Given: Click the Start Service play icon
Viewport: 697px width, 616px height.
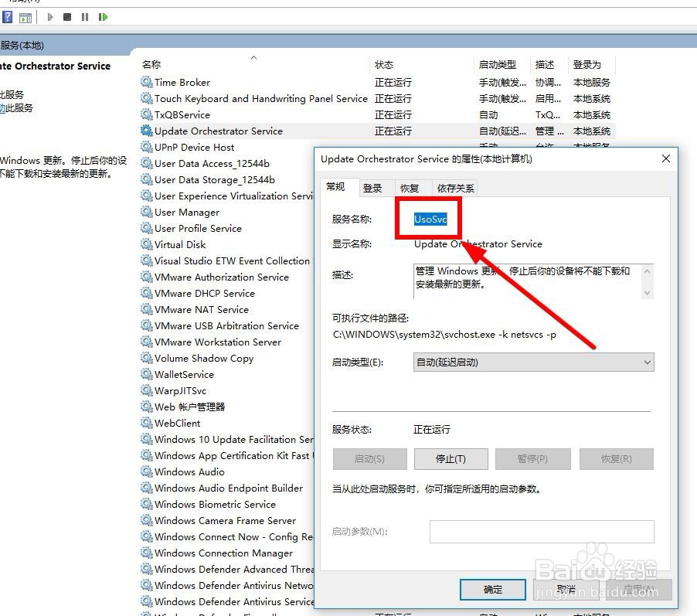Looking at the screenshot, I should pos(50,17).
